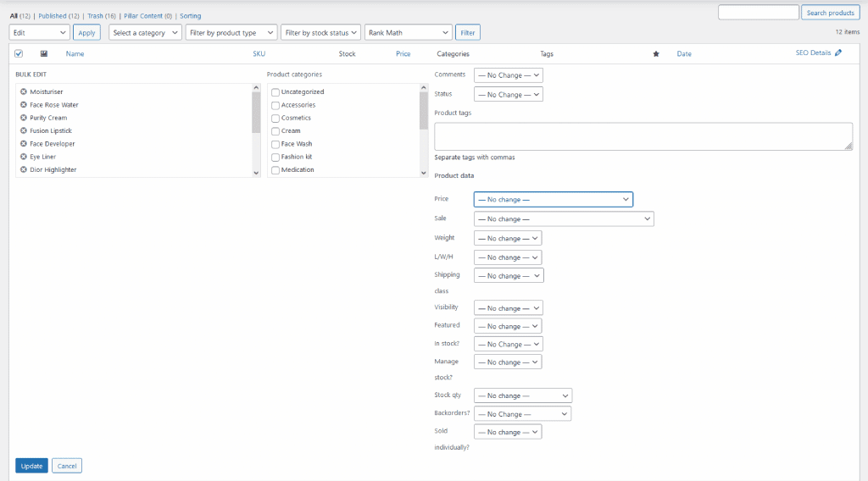Open Filter by stock status dropdown

tap(320, 33)
